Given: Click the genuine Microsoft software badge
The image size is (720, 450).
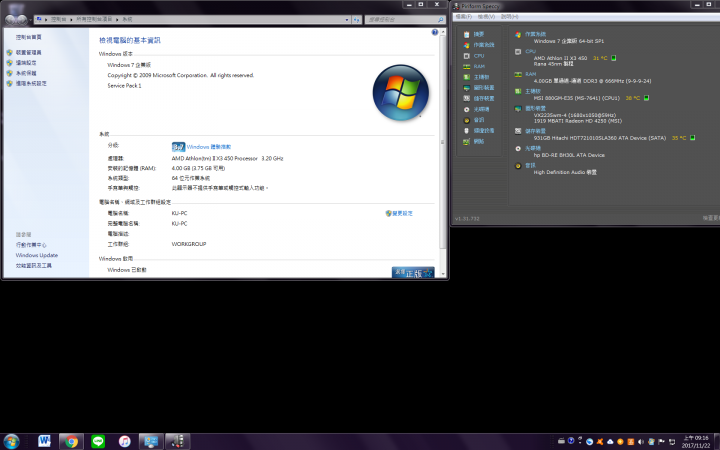Looking at the screenshot, I should tap(413, 272).
